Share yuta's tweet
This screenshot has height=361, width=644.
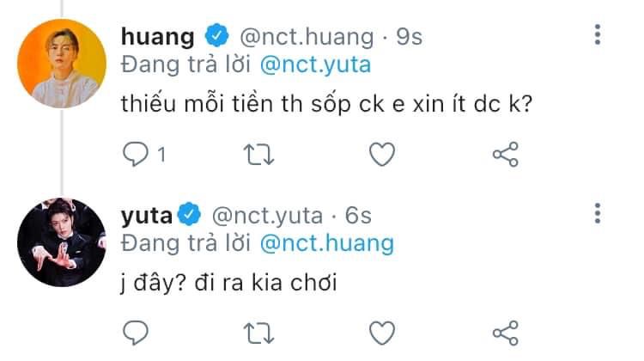[506, 333]
